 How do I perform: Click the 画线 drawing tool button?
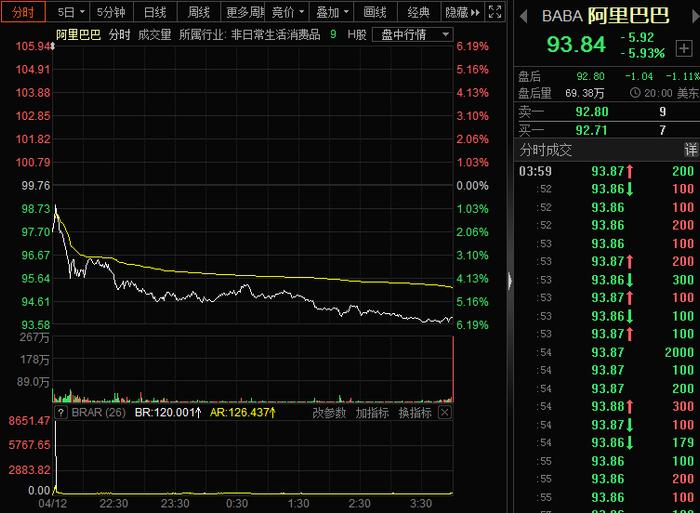[375, 12]
